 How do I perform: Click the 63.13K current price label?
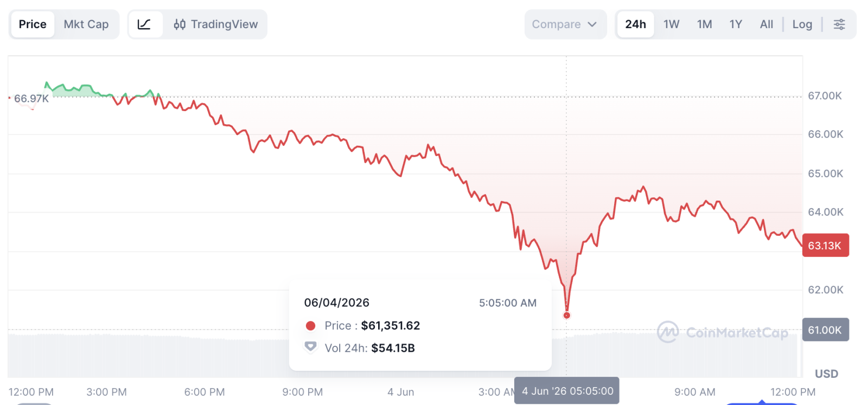click(825, 246)
